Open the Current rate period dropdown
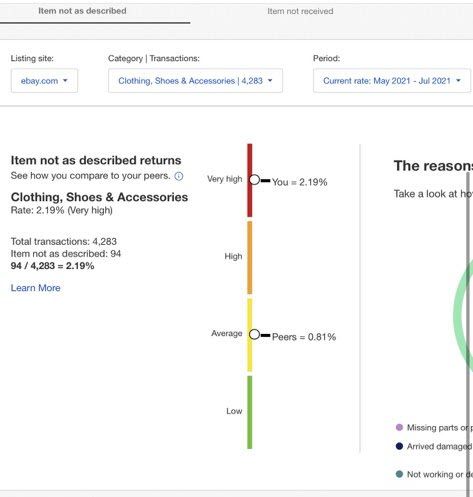 click(x=392, y=81)
